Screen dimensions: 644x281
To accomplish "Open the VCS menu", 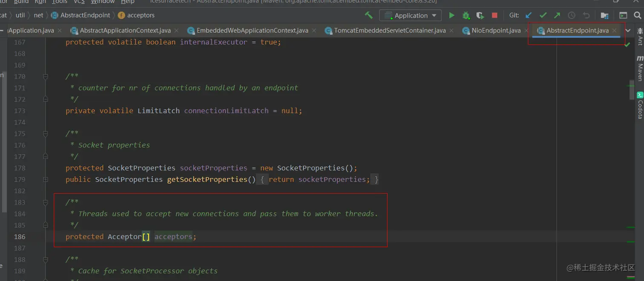I will tap(79, 2).
